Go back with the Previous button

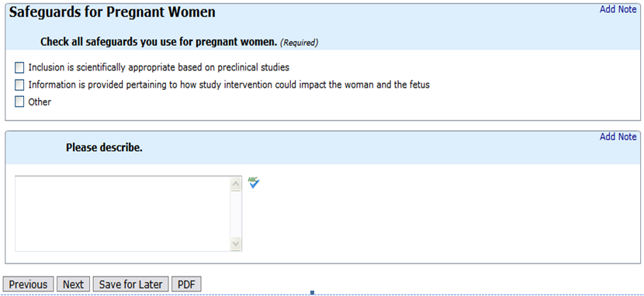coord(28,284)
